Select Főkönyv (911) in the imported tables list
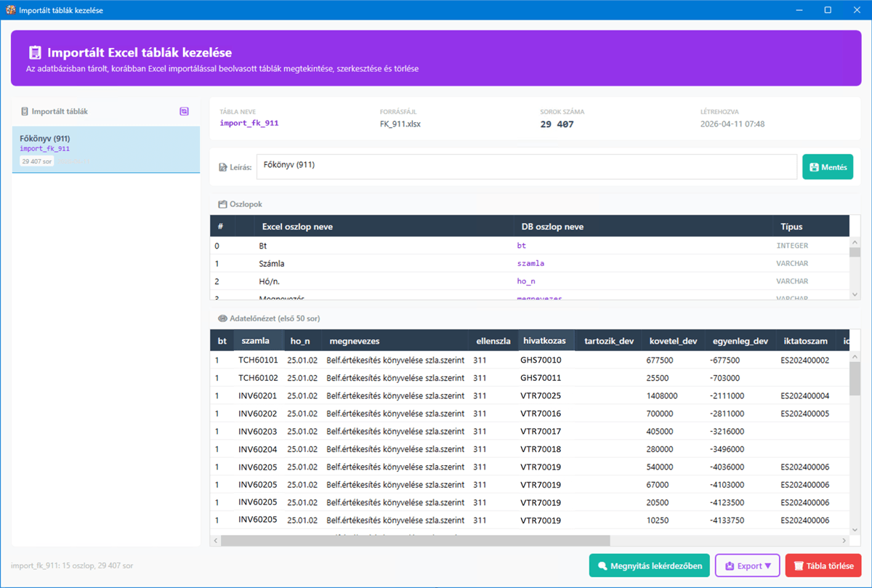The image size is (872, 588). pos(106,150)
